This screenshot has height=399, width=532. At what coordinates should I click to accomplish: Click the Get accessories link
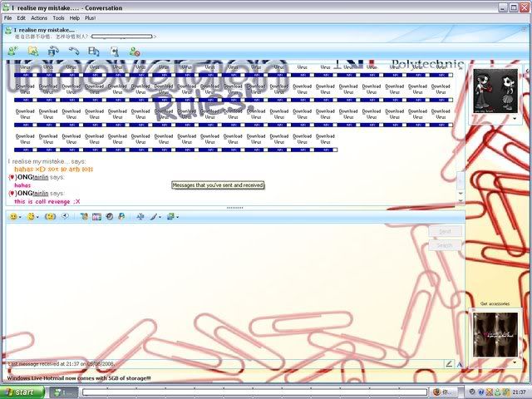[495, 303]
